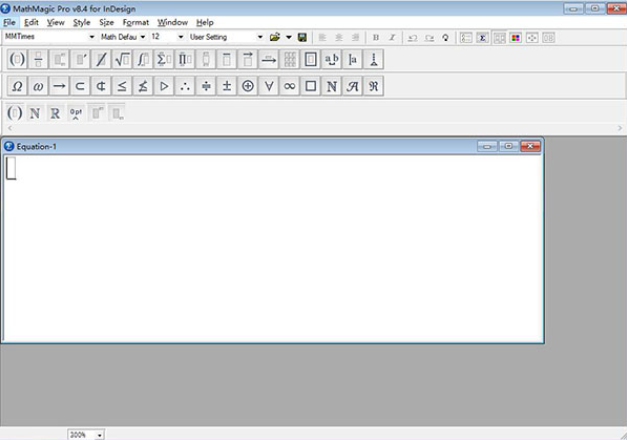Open the color palette button
Viewport: 627px width, 440px height.
point(515,37)
